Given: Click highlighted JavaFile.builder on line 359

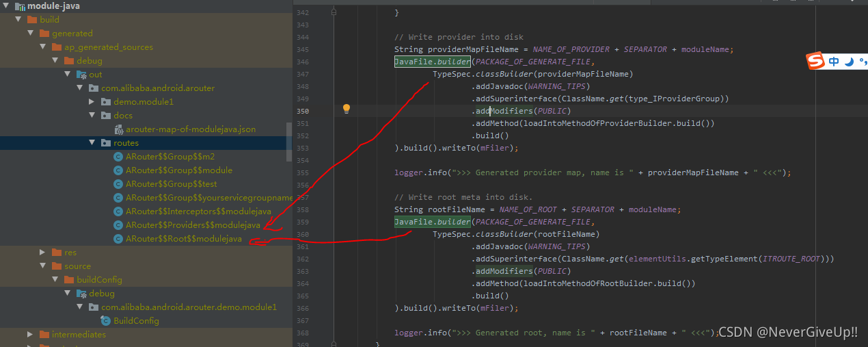Looking at the screenshot, I should [433, 222].
